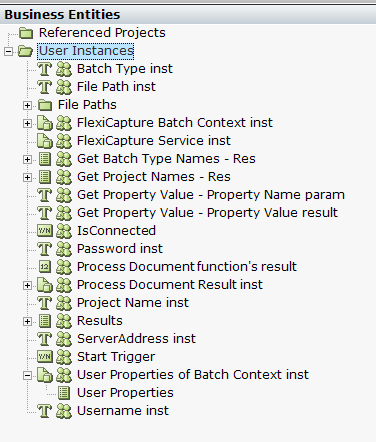Expand Get Batch Type Names - Res

click(27, 159)
